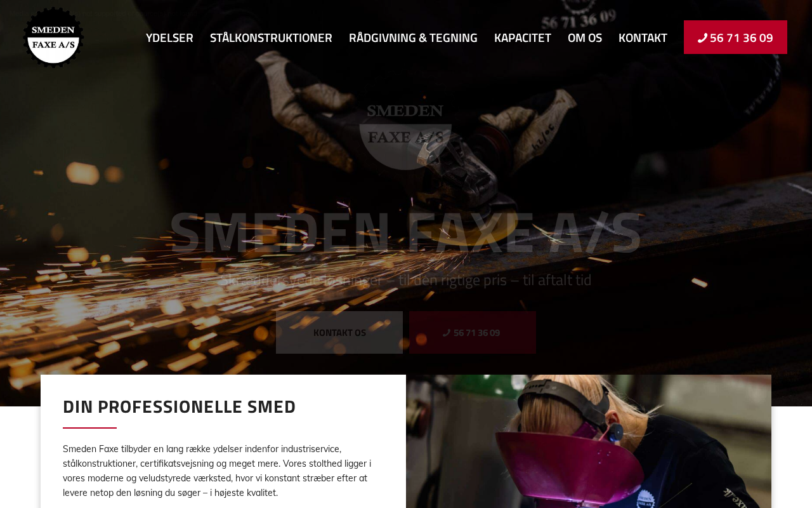Click the red header phone button 56 71 36 09

[x=735, y=37]
